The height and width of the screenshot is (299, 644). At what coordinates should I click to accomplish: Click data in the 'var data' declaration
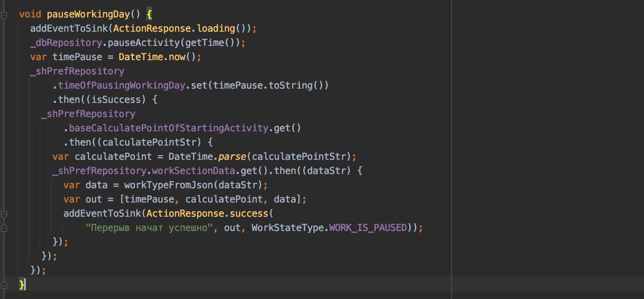97,185
